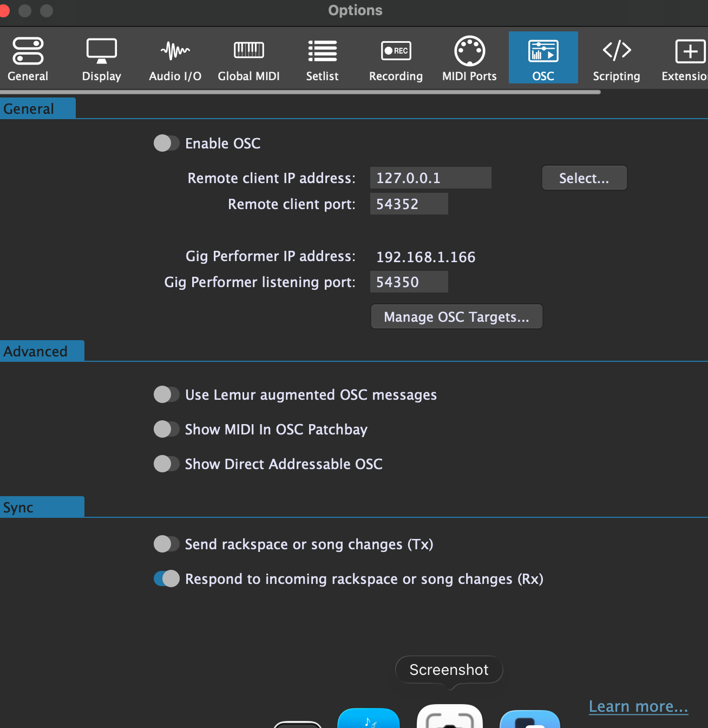Click the Select... button for remote client
The width and height of the screenshot is (708, 728).
click(584, 178)
